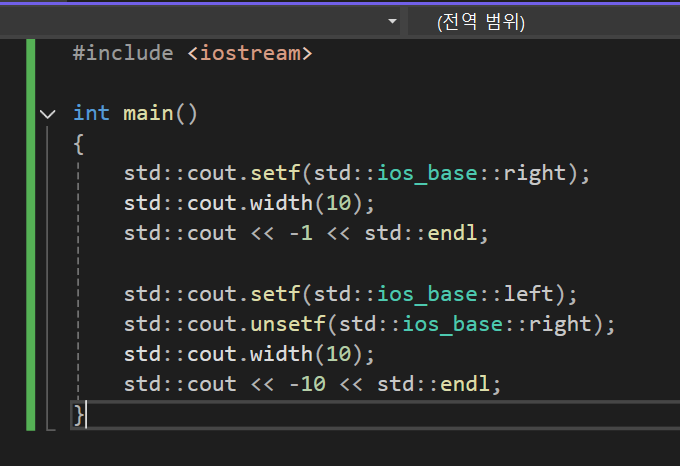Click the line printing -1 with endl
The image size is (680, 466).
click(306, 234)
